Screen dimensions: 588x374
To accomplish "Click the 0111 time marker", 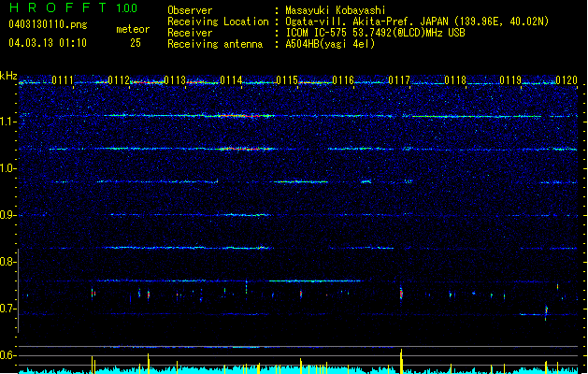I will (x=63, y=80).
